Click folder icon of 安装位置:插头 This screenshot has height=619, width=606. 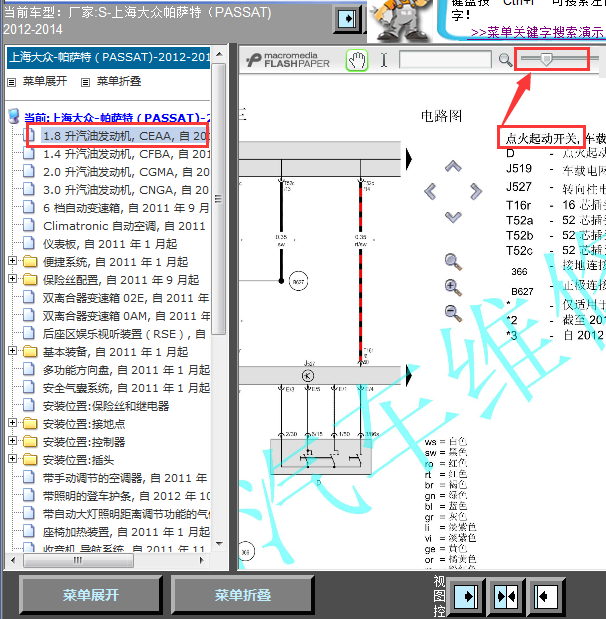pos(30,460)
